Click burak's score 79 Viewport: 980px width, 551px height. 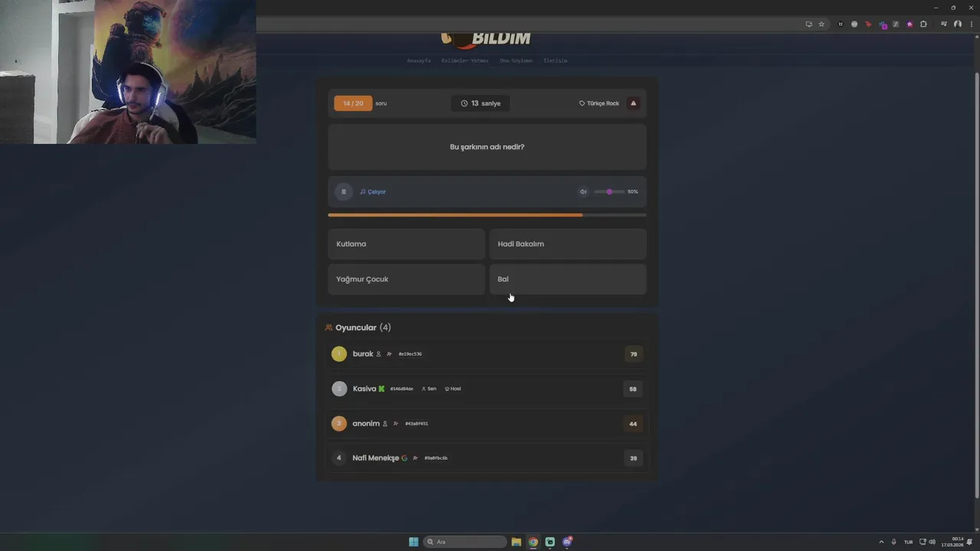tap(633, 354)
